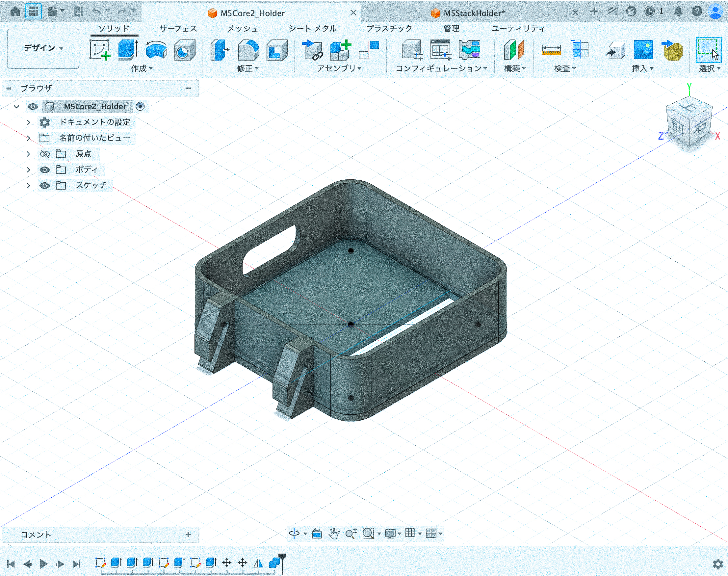Image resolution: width=728 pixels, height=576 pixels.
Task: Click the New Component icon
Action: pyautogui.click(x=341, y=50)
